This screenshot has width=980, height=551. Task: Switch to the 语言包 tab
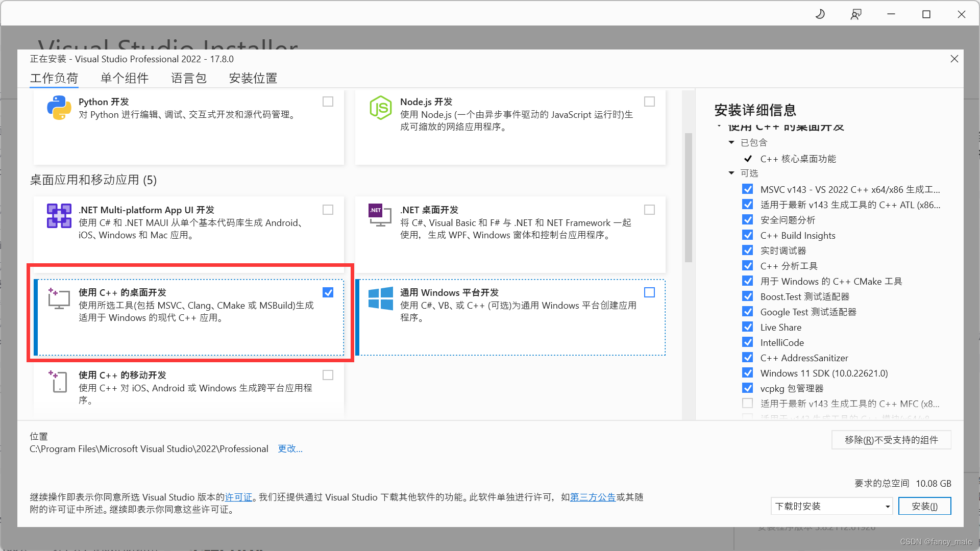pyautogui.click(x=188, y=78)
